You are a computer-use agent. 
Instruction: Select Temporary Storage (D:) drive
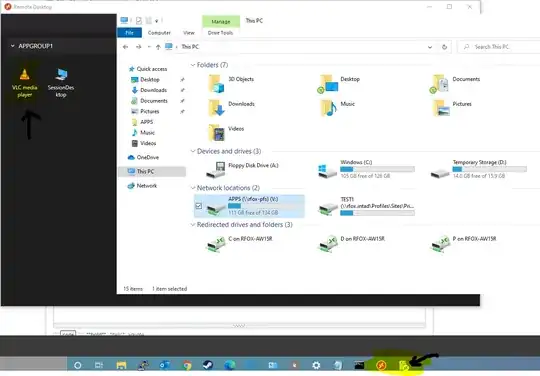[479, 169]
